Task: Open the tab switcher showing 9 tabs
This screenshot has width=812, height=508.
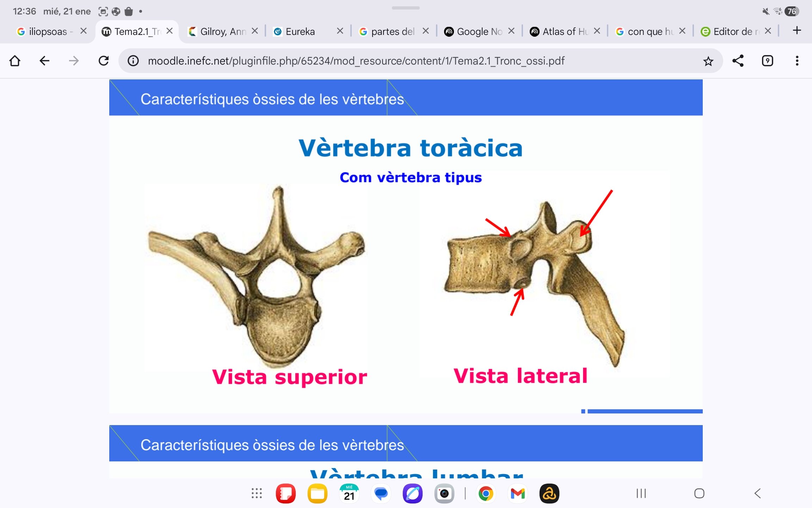Action: point(767,61)
